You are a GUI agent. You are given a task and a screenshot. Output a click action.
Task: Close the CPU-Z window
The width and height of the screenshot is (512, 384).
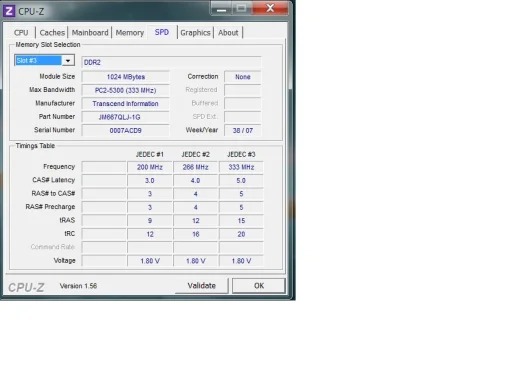point(270,8)
